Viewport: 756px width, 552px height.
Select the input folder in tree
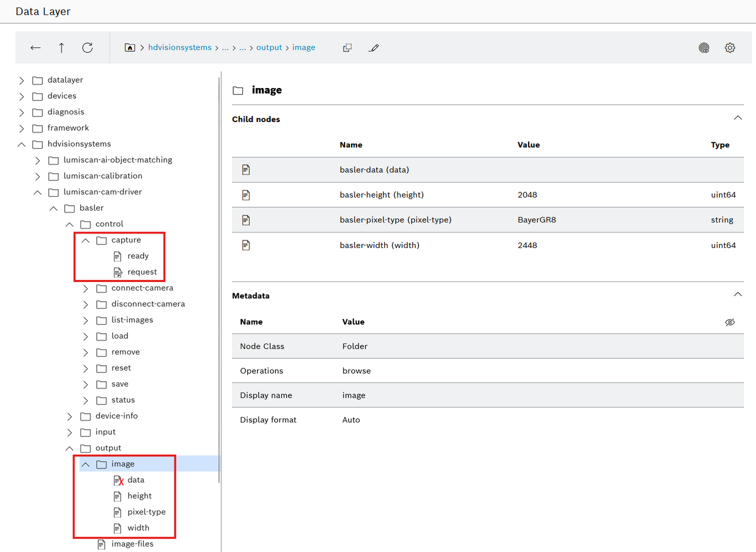(x=105, y=432)
